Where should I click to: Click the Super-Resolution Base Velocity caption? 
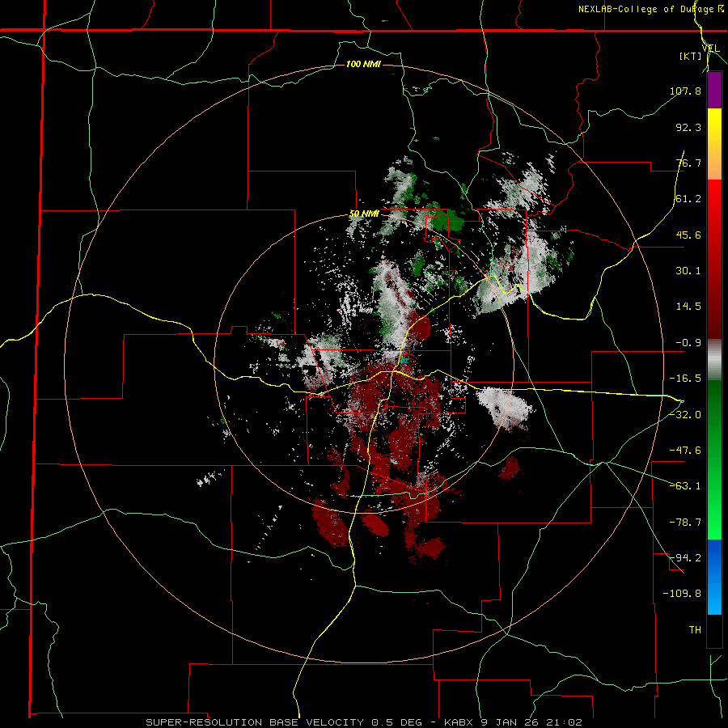coord(364,722)
